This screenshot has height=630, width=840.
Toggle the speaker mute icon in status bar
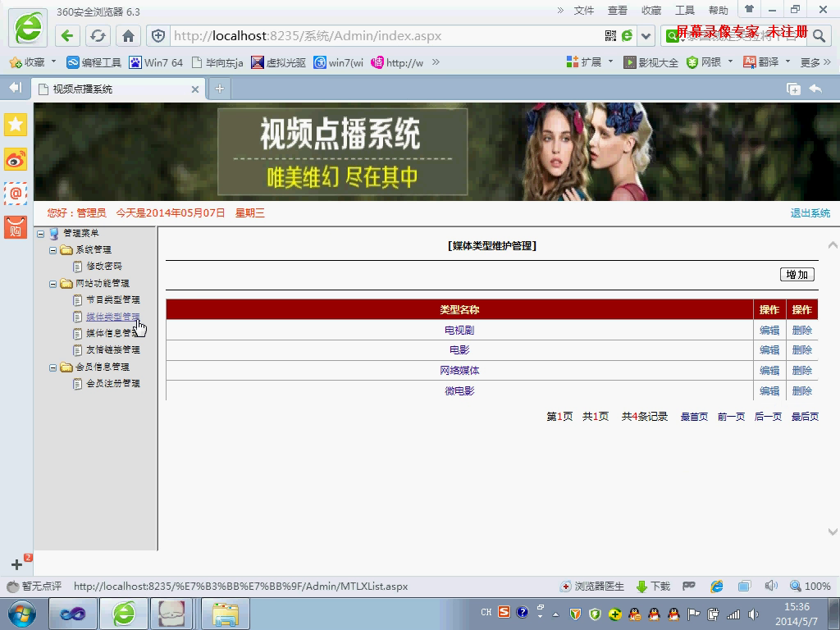(770, 586)
